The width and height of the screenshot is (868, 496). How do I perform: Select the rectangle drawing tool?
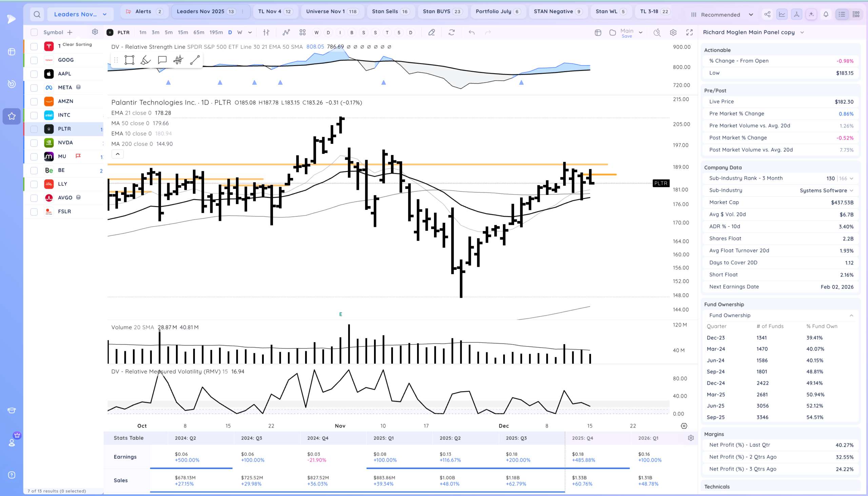click(129, 60)
